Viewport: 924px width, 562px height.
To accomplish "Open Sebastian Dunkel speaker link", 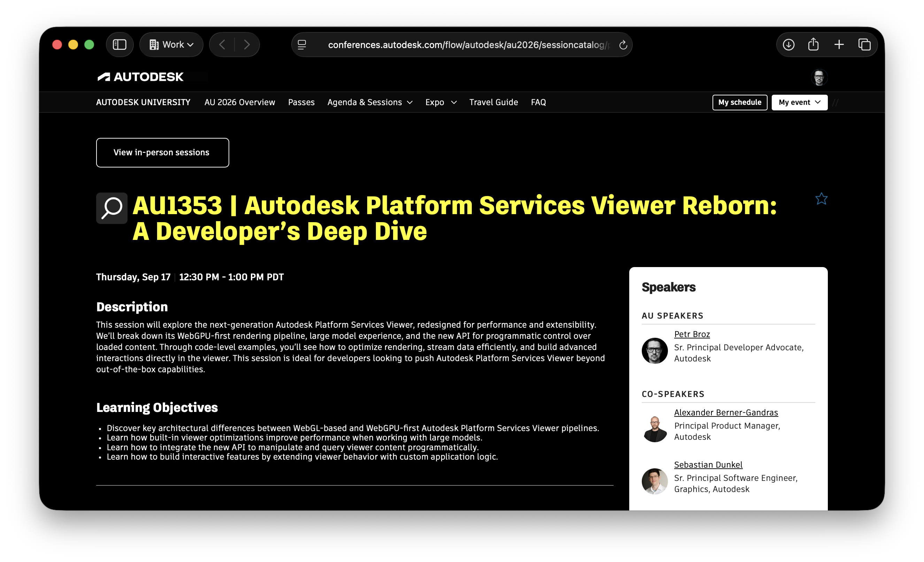I will click(708, 464).
